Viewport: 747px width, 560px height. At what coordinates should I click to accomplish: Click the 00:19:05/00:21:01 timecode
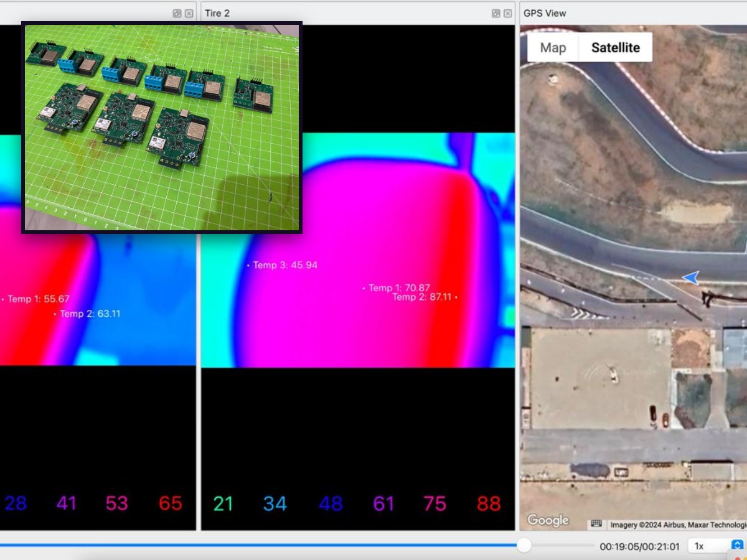640,546
